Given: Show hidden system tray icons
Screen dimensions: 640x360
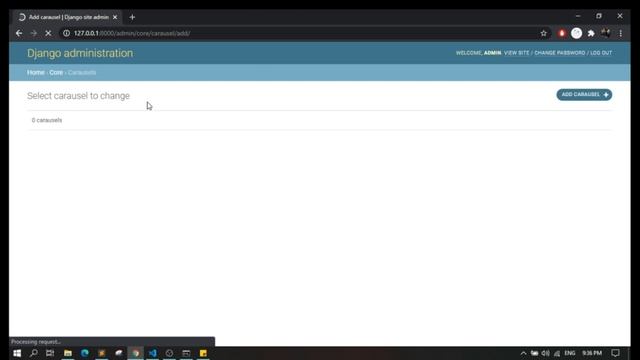Looking at the screenshot, I should (x=523, y=353).
